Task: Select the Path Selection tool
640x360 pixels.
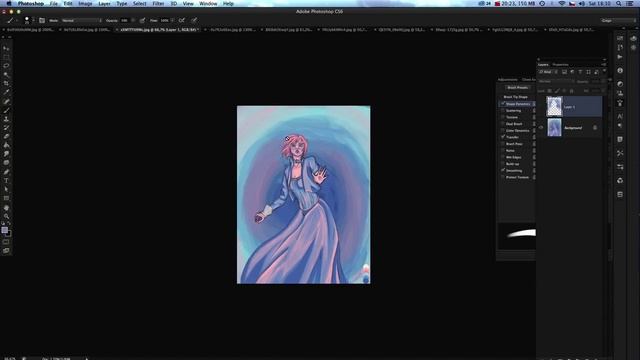Action: click(6, 189)
